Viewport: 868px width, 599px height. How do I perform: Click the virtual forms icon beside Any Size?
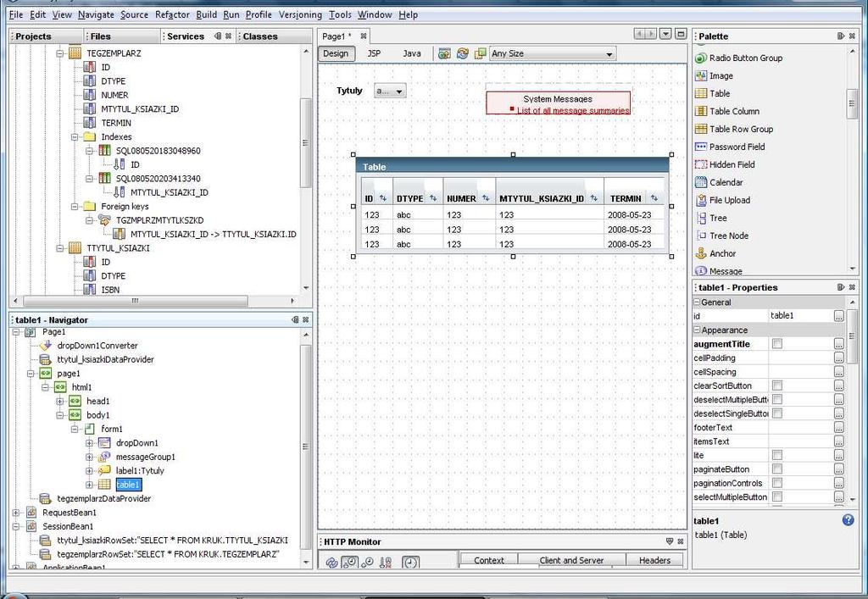click(480, 53)
